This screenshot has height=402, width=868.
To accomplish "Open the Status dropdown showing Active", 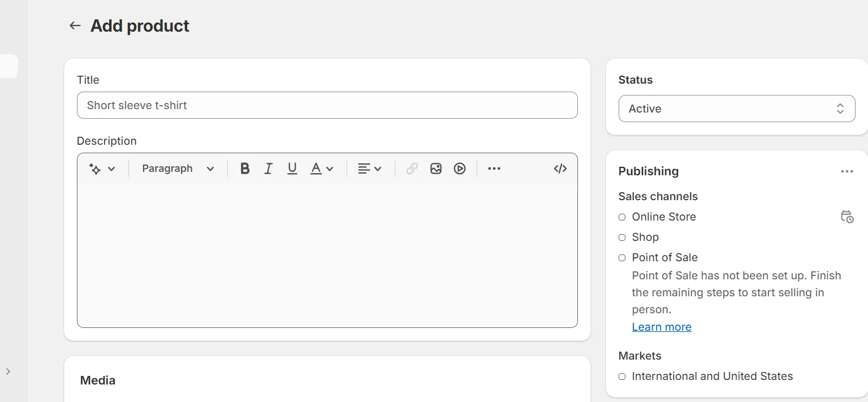I will tap(737, 109).
